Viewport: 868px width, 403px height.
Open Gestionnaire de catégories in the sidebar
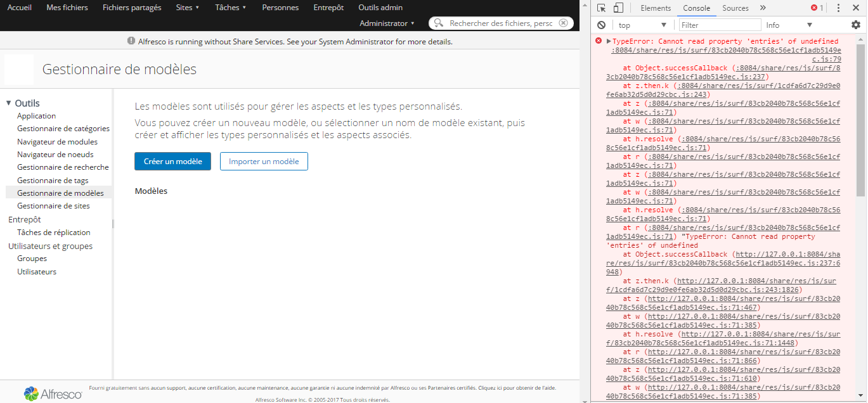63,129
